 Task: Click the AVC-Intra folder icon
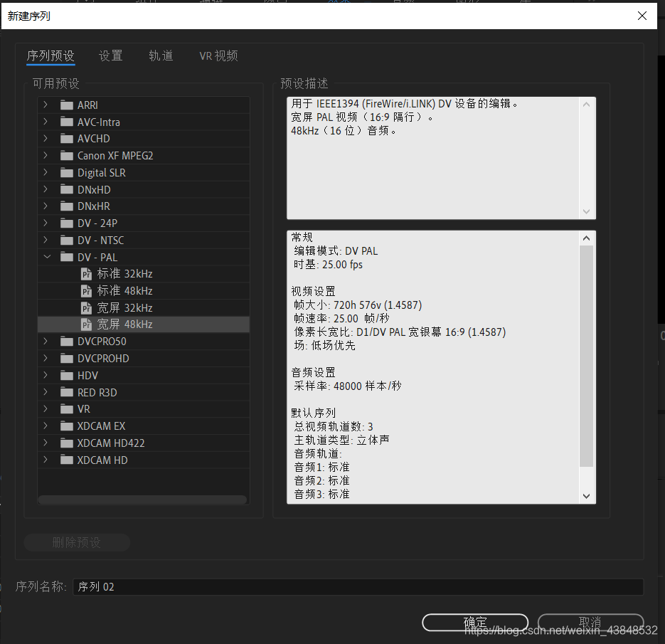[x=67, y=122]
